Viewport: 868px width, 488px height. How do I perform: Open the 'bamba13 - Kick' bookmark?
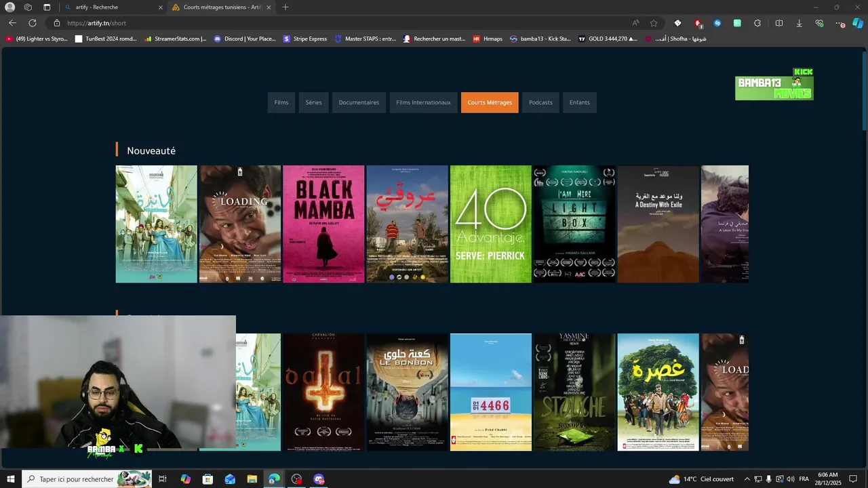click(x=541, y=39)
